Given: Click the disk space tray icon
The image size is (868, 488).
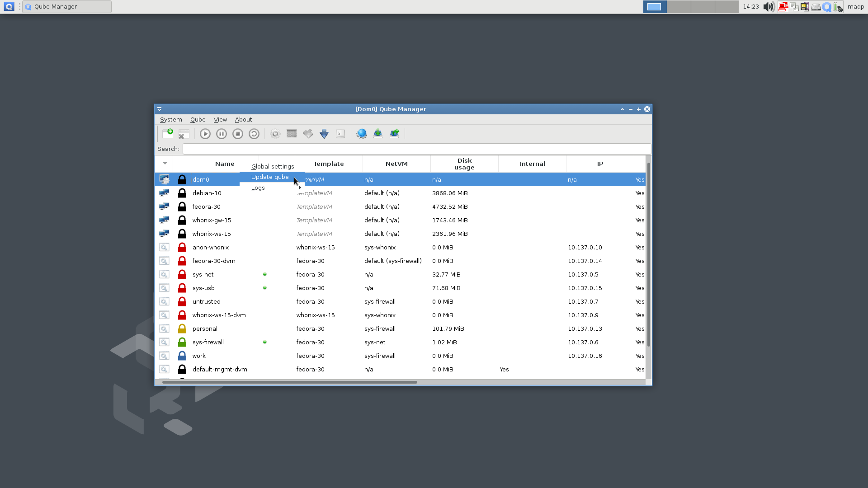Looking at the screenshot, I should 816,7.
